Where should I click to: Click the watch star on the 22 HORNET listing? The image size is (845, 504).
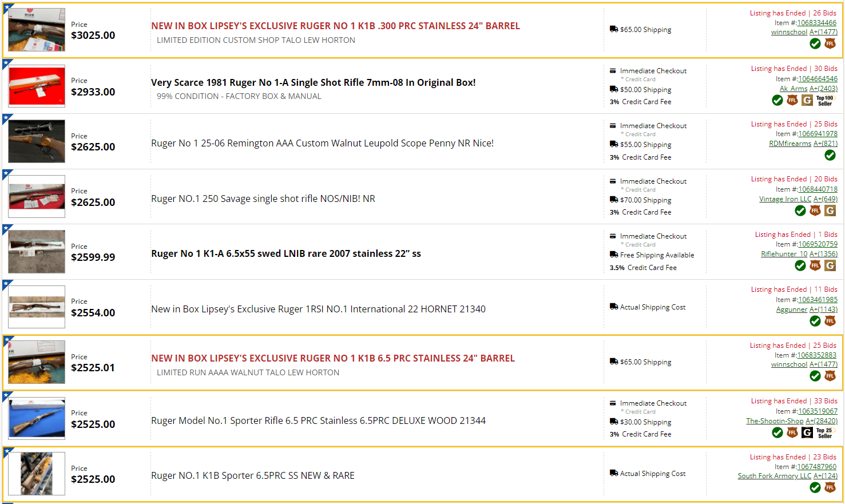[x=7, y=284]
